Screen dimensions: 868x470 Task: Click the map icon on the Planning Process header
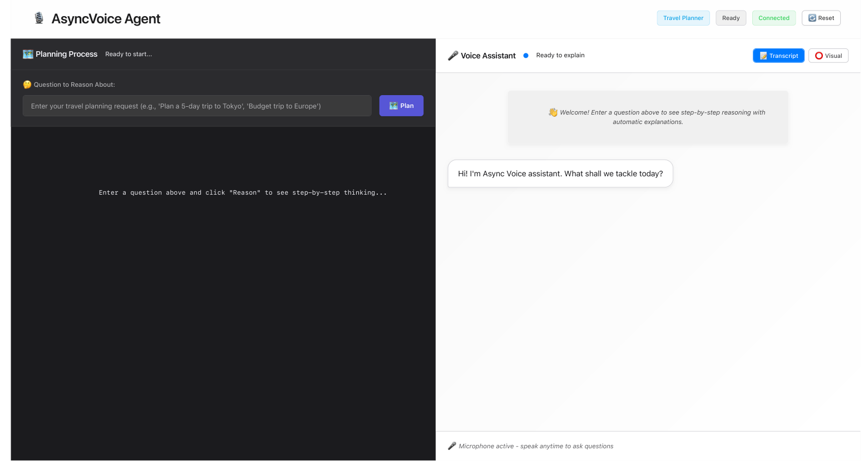coord(28,54)
